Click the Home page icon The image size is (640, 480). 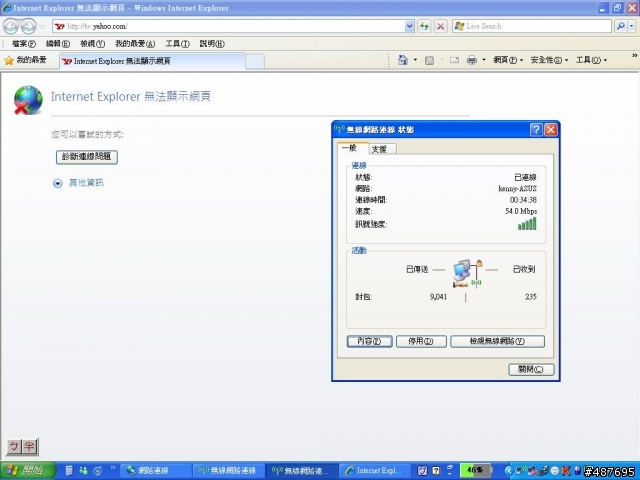coord(403,60)
